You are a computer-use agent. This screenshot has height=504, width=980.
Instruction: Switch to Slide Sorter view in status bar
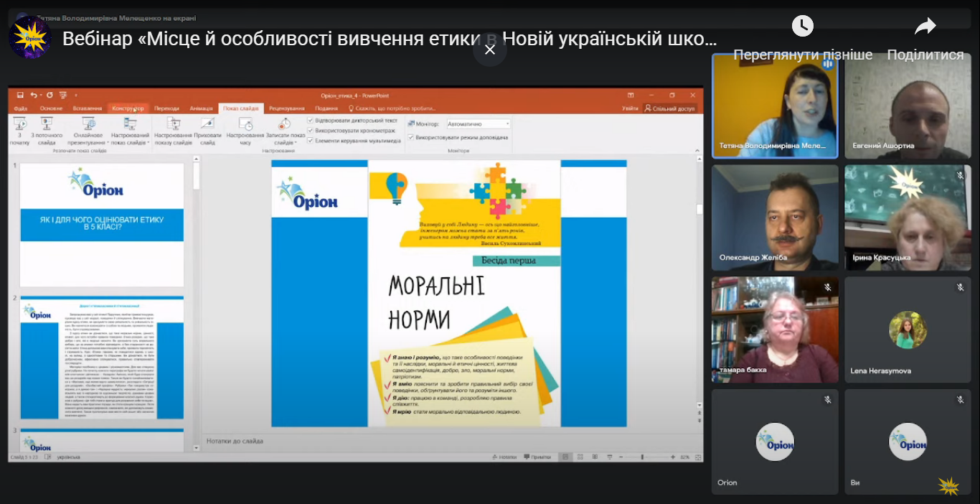579,457
